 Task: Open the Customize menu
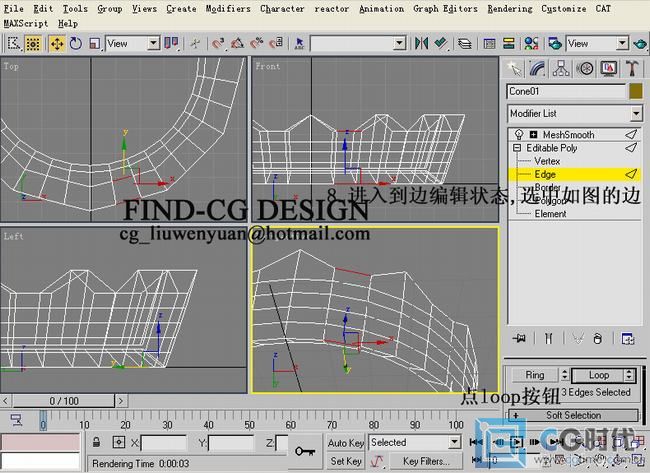563,8
